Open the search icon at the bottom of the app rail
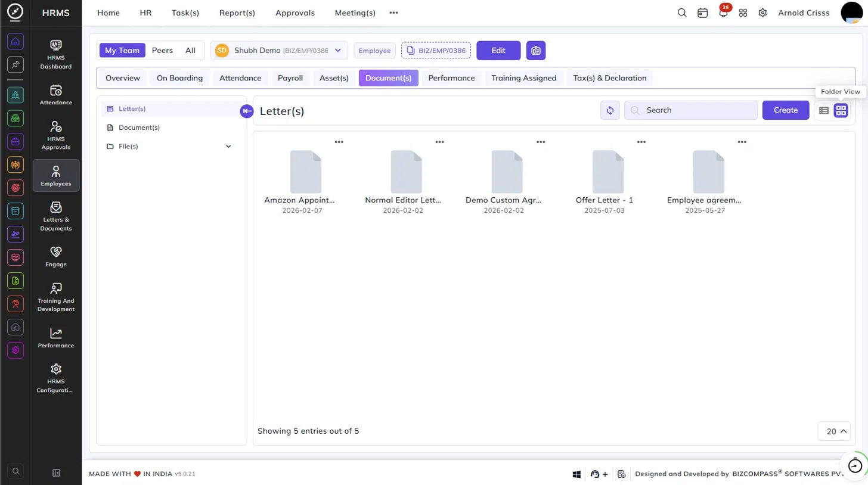Image resolution: width=868 pixels, height=485 pixels. [16, 471]
